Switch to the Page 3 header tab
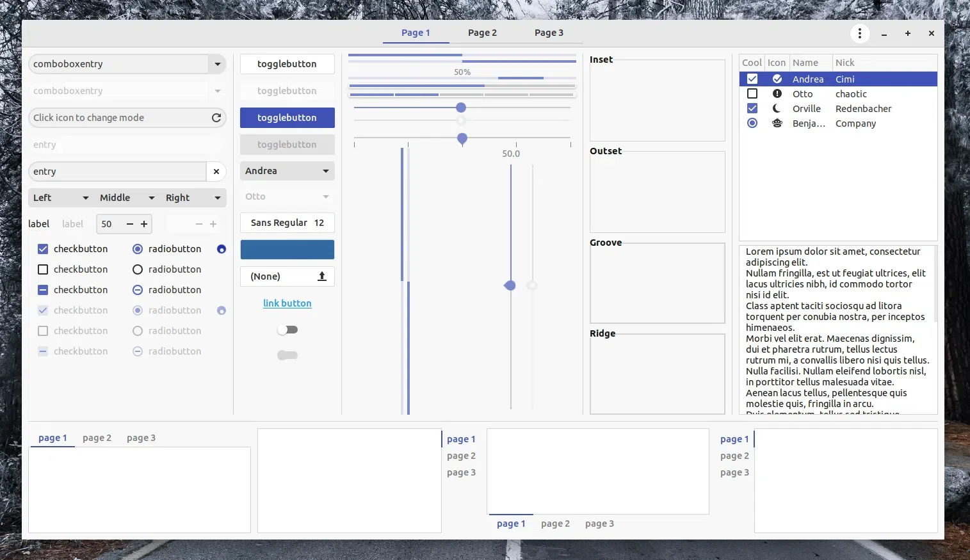The image size is (970, 560). [549, 33]
